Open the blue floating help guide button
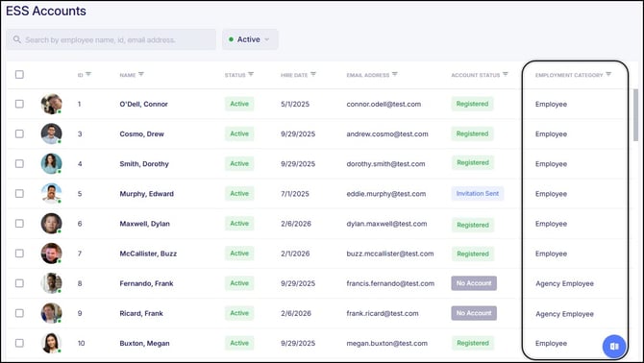The height and width of the screenshot is (363, 644). click(614, 347)
